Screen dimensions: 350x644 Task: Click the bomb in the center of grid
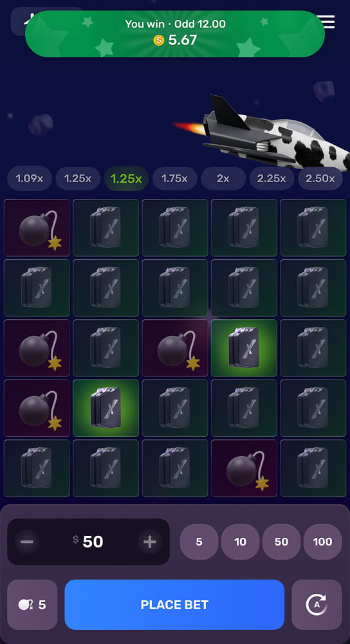[x=175, y=348]
